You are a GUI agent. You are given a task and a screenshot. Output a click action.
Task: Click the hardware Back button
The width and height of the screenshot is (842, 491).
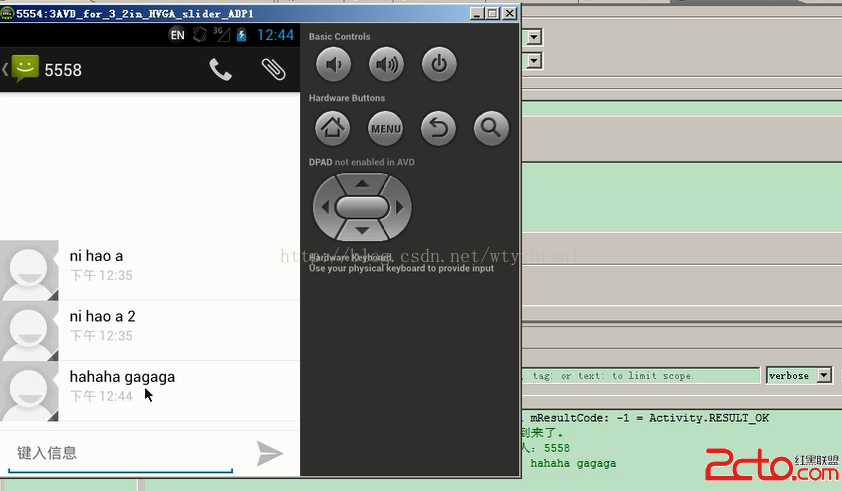(438, 128)
